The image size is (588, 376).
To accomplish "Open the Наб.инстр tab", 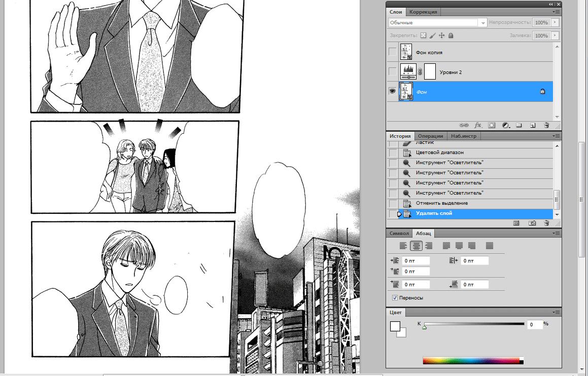I will coord(464,136).
